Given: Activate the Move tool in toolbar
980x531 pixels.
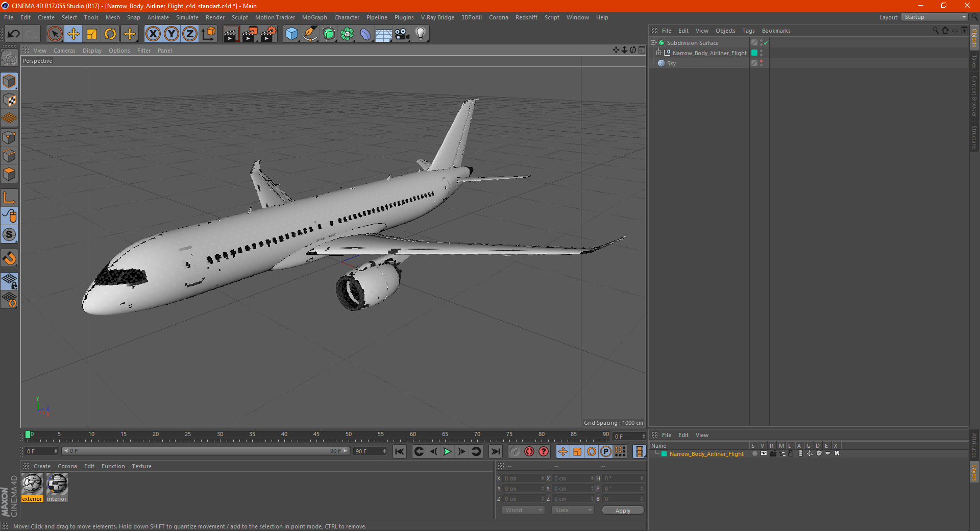Looking at the screenshot, I should coord(73,34).
